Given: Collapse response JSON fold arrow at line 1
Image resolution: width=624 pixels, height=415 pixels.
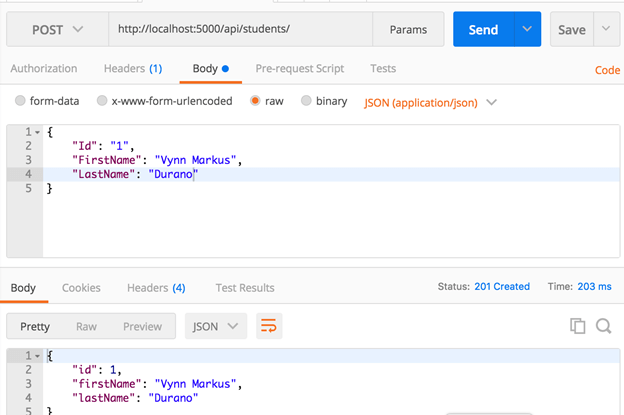Looking at the screenshot, I should point(37,356).
